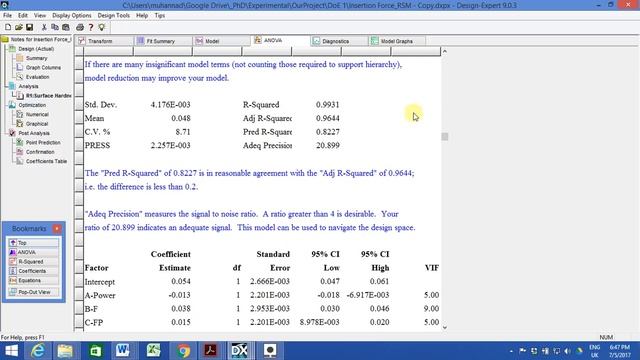Select R1:Surface Hardness response node
Screen dimensions: 640x360
[48, 96]
